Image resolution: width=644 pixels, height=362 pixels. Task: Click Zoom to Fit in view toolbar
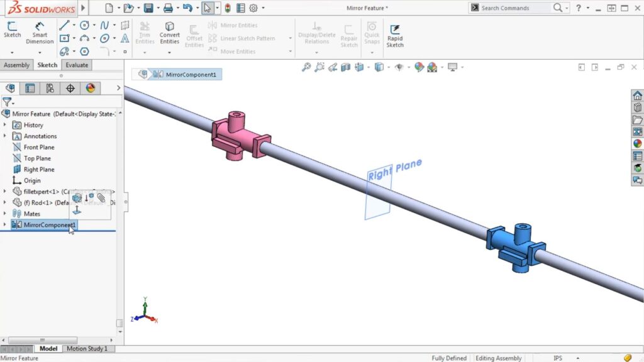pos(306,67)
